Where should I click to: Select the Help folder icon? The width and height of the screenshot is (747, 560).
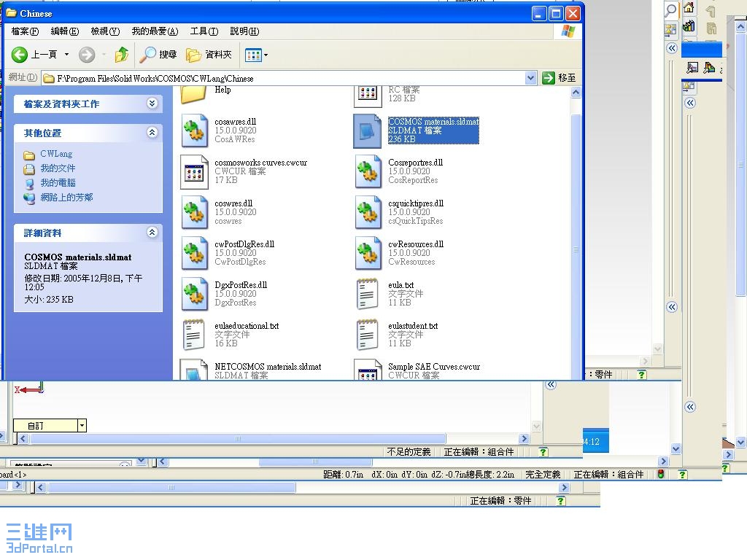[193, 94]
